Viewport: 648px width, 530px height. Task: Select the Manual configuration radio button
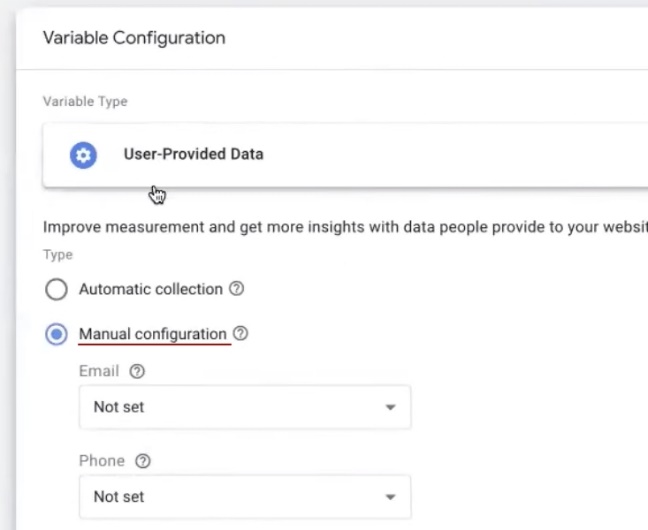(57, 334)
